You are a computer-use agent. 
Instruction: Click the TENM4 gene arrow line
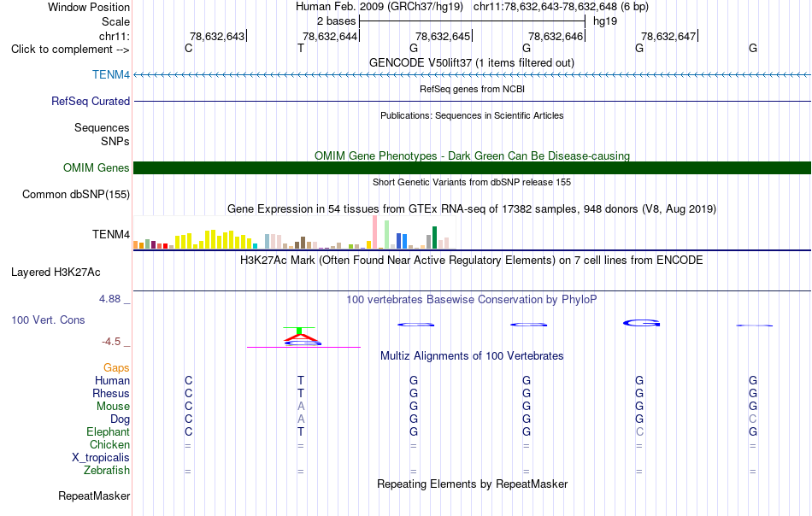pos(472,75)
